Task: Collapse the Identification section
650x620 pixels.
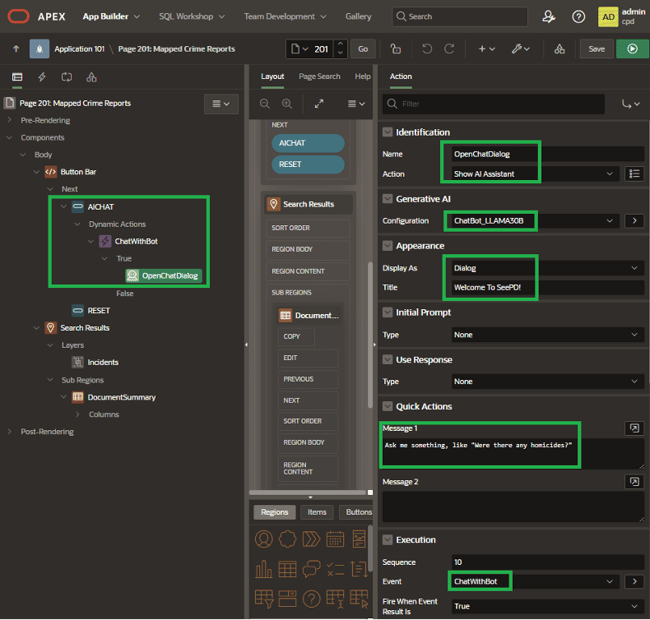Action: point(388,132)
